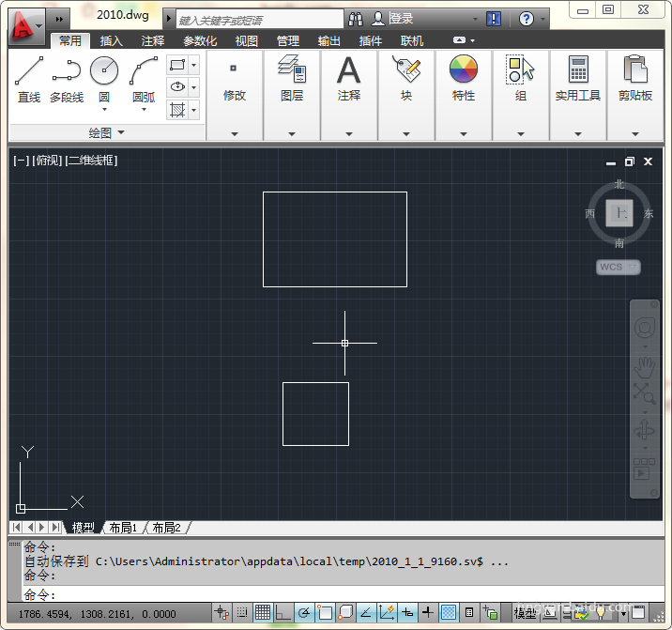Switch to the Output (输出) ribbon tab
672x630 pixels.
click(328, 40)
